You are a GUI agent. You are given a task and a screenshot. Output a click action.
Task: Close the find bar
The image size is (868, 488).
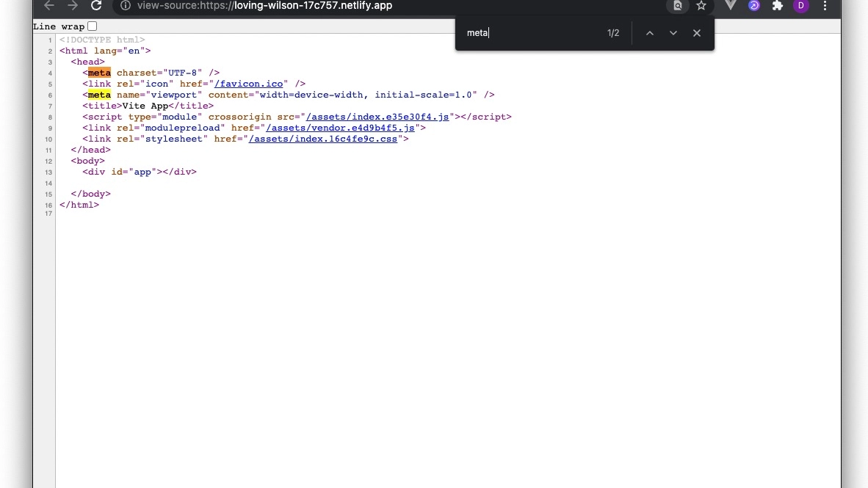(697, 32)
